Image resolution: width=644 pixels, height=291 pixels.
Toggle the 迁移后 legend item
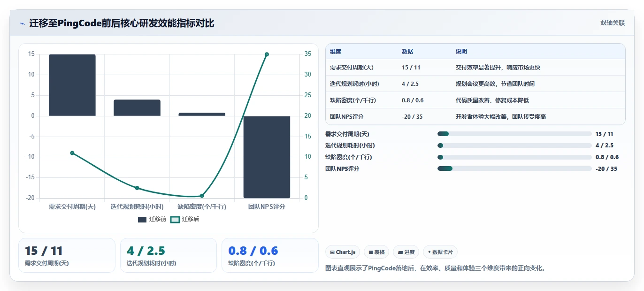tap(184, 219)
